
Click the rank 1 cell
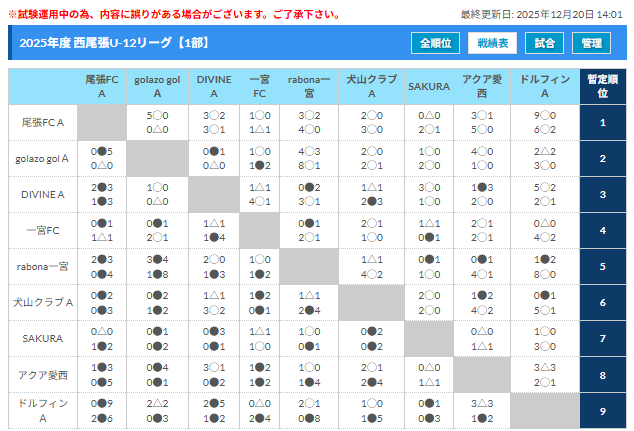(x=602, y=122)
